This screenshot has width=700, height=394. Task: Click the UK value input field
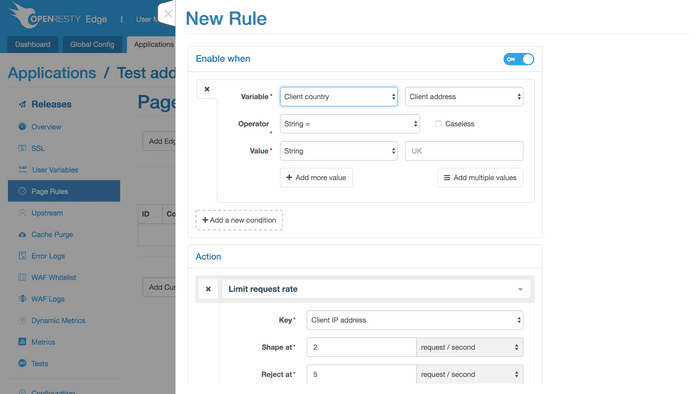point(464,151)
